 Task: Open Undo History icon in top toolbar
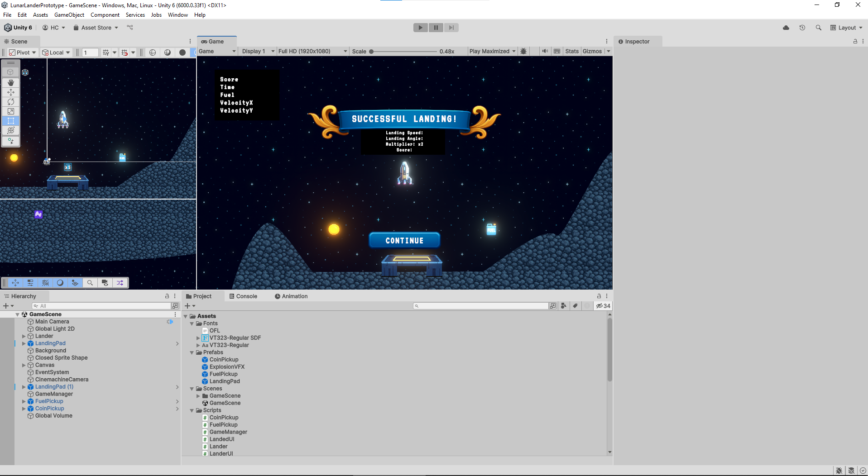coord(802,28)
